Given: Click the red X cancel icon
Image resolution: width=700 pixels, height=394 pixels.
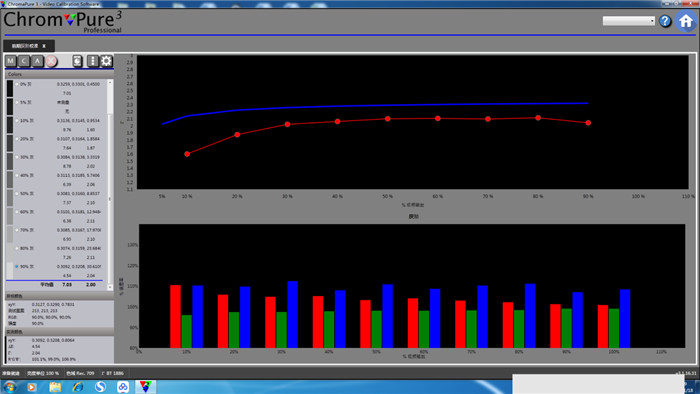Looking at the screenshot, I should point(51,61).
